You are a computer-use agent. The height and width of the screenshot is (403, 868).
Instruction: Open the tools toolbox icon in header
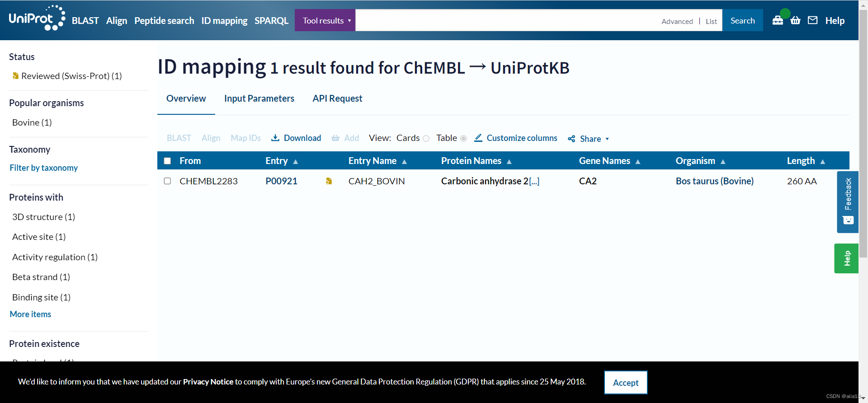click(x=778, y=20)
